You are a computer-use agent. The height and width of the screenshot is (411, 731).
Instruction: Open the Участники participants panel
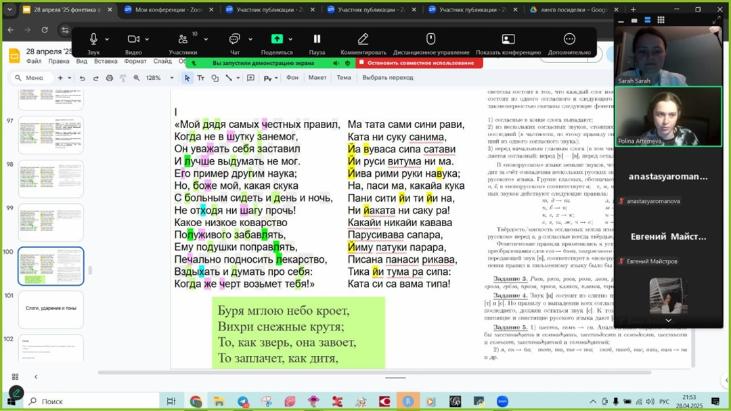[182, 39]
